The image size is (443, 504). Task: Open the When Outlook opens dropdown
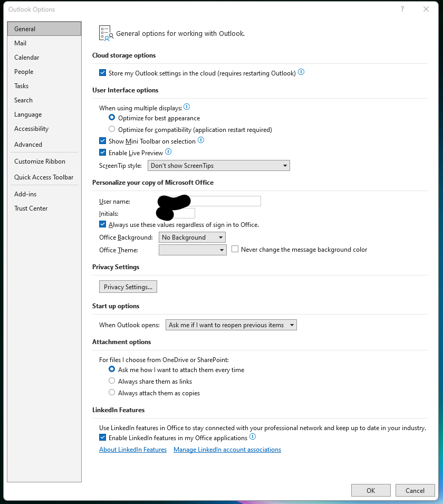point(231,325)
